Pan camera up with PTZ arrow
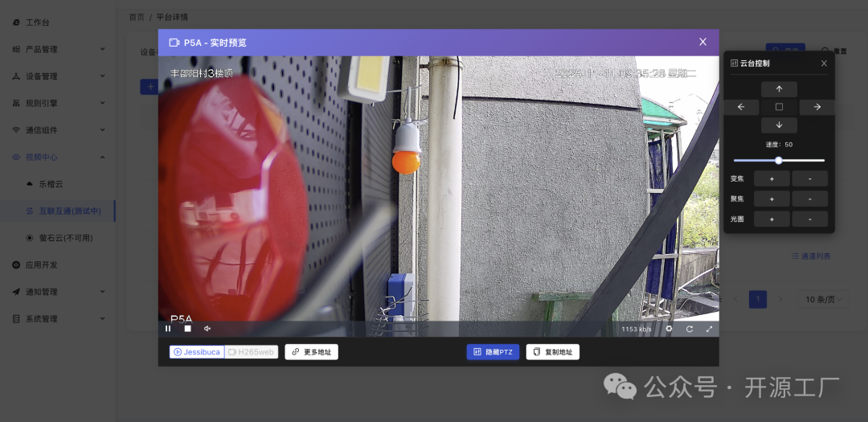Screen dimensions: 868x422 click(779, 89)
